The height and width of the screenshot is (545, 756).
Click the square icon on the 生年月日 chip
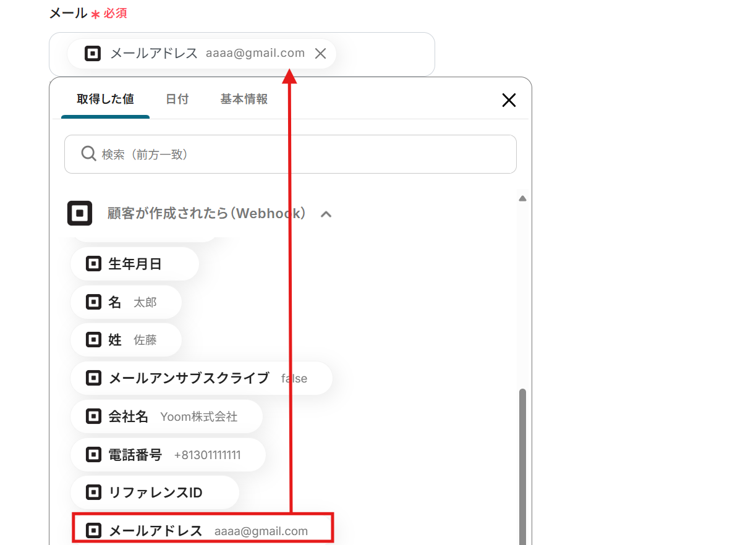tap(93, 264)
